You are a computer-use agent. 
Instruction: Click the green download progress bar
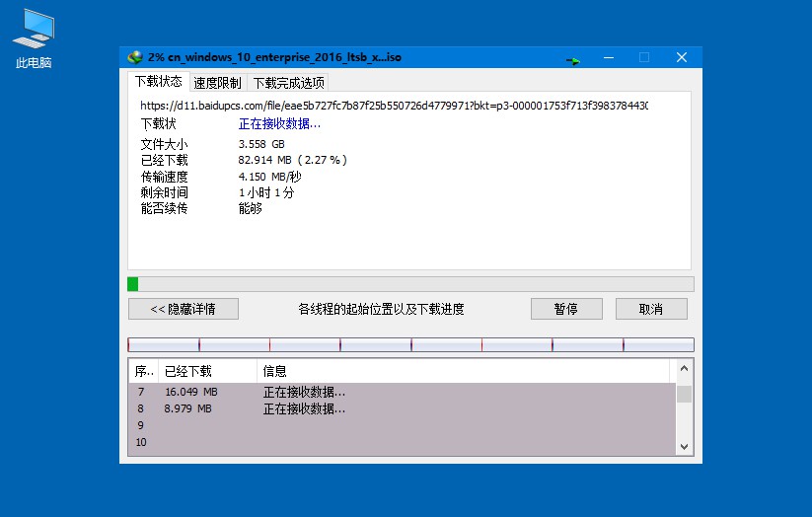click(410, 284)
